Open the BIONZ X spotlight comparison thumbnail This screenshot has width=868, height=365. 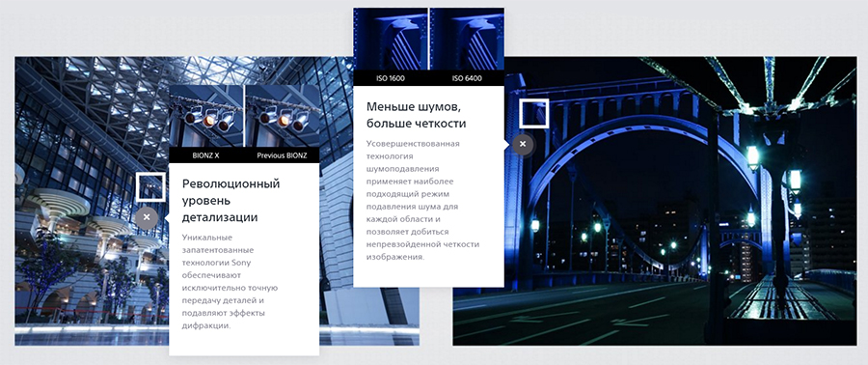pos(206,116)
